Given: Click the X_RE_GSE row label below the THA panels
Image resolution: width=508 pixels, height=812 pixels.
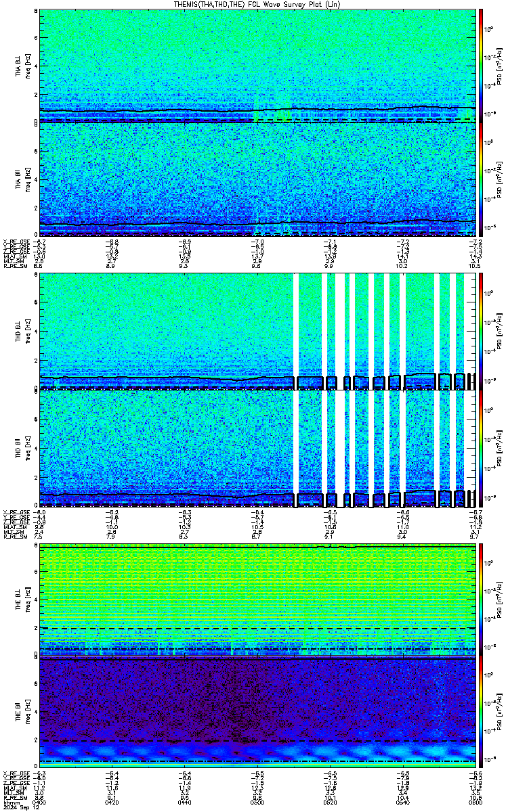Looking at the screenshot, I should pos(15,242).
